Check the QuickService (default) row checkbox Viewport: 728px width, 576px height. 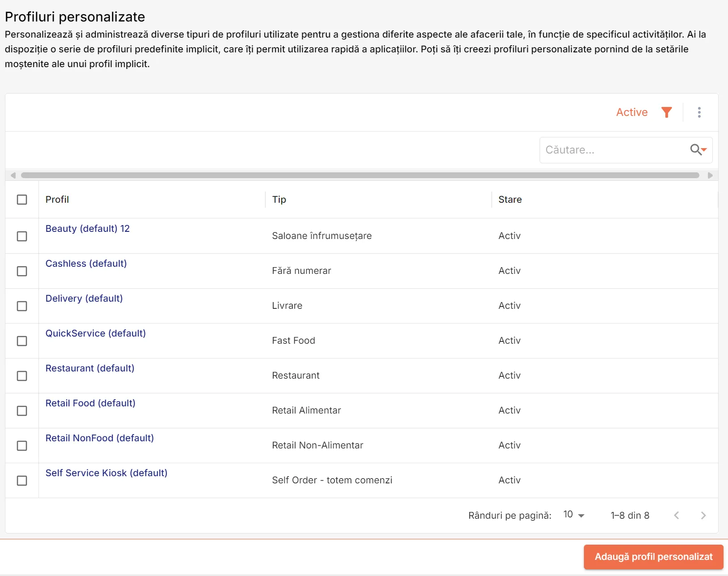coord(22,341)
